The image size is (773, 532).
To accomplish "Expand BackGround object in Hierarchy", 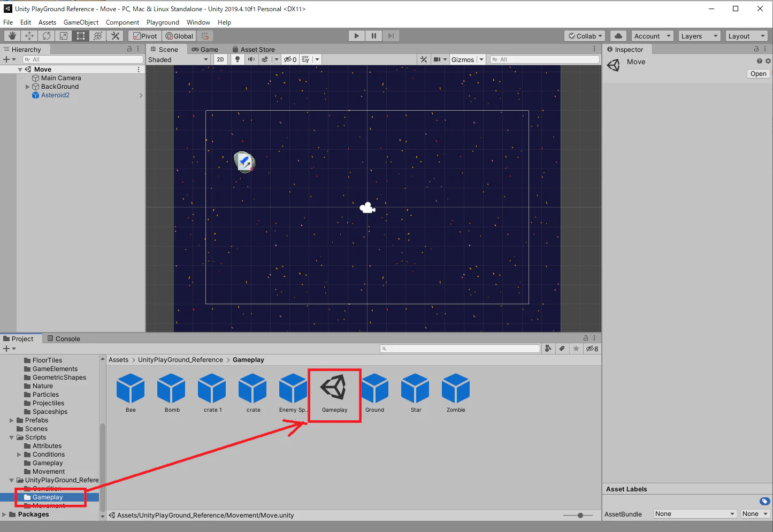I will tap(28, 87).
